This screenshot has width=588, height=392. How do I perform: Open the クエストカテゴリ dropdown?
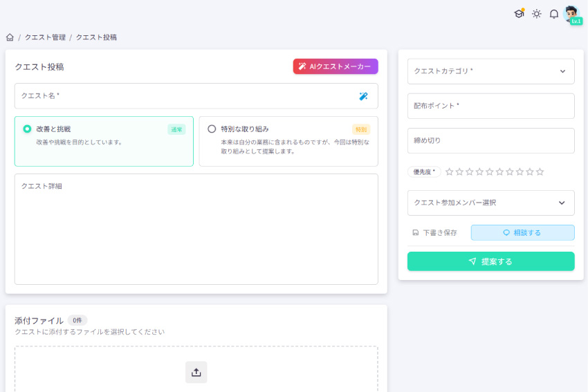pyautogui.click(x=491, y=71)
